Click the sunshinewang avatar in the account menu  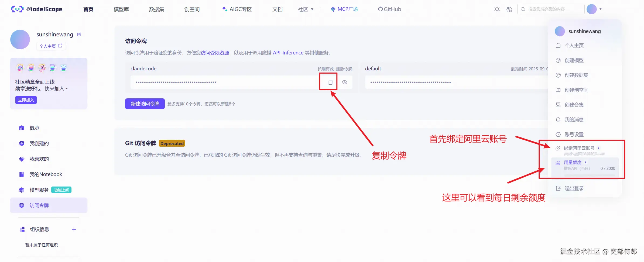point(560,31)
